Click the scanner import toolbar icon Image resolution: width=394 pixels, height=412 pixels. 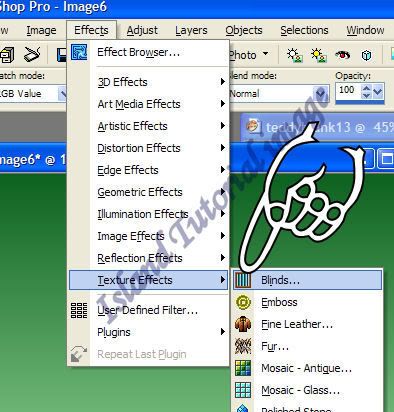[32, 55]
